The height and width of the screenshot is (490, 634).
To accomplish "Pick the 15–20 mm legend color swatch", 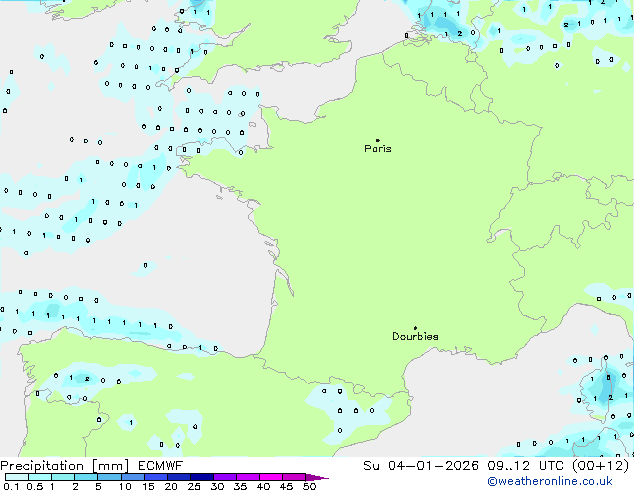I will click(155, 477).
